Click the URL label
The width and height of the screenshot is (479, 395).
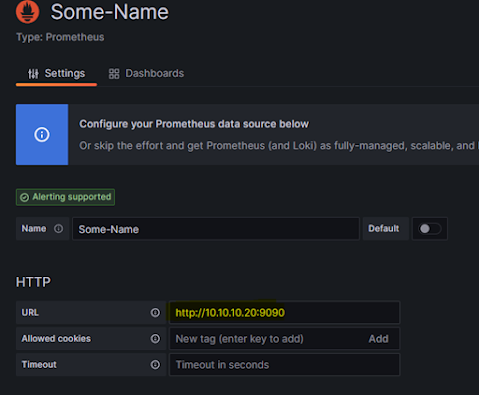click(30, 313)
